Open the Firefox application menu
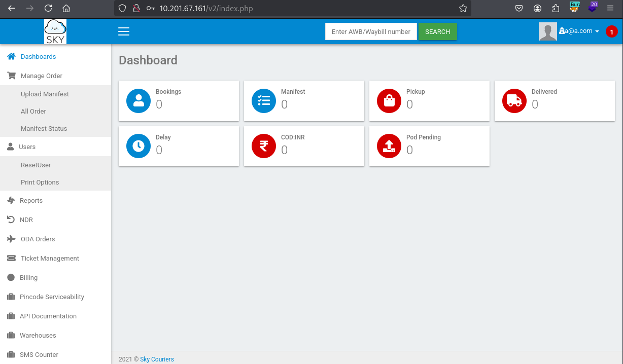The image size is (623, 364). click(x=610, y=8)
